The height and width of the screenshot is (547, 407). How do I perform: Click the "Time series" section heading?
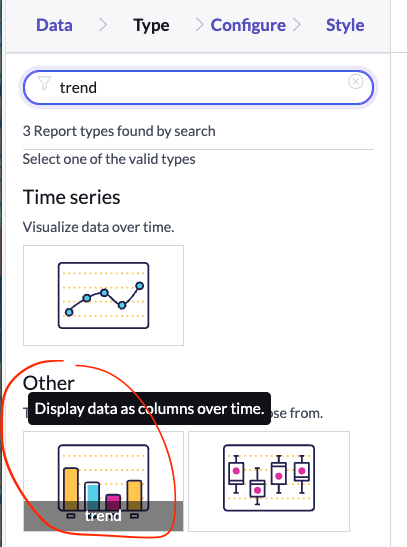coord(71,197)
